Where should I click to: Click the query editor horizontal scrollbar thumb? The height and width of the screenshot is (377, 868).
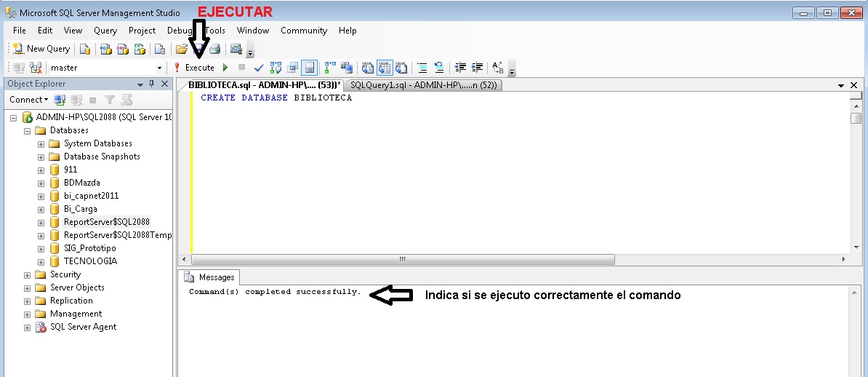[x=403, y=260]
